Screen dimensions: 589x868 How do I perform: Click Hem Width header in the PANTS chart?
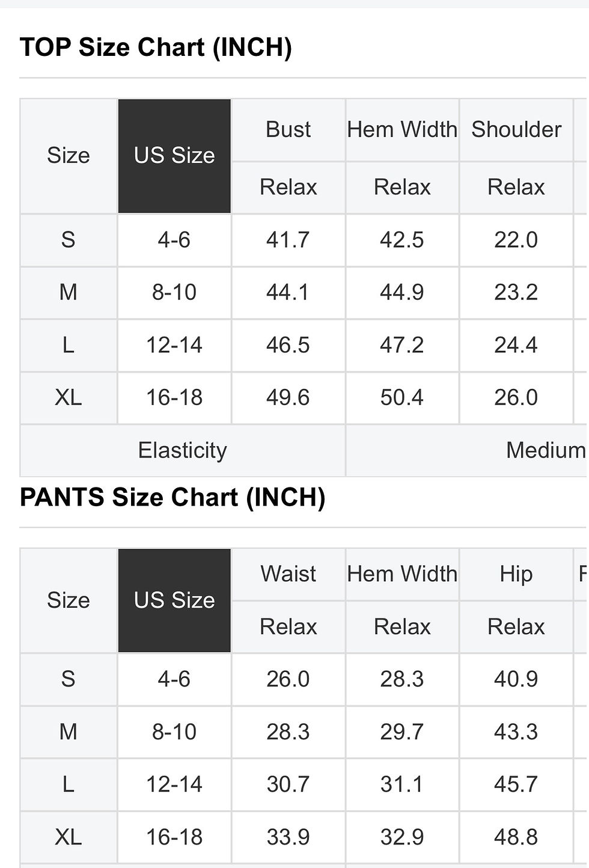[402, 574]
